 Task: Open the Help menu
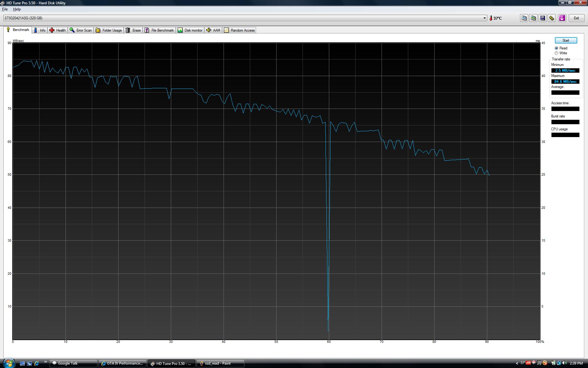pyautogui.click(x=17, y=9)
